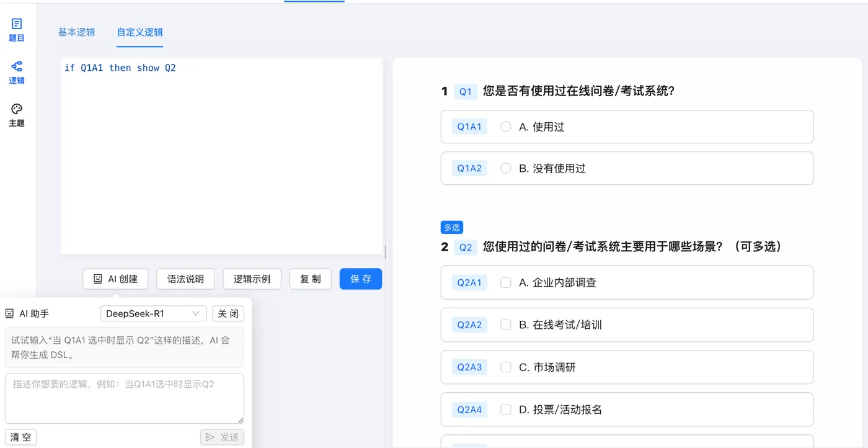868x448 pixels.
Task: Click the Q1 question tag badge
Action: 465,92
